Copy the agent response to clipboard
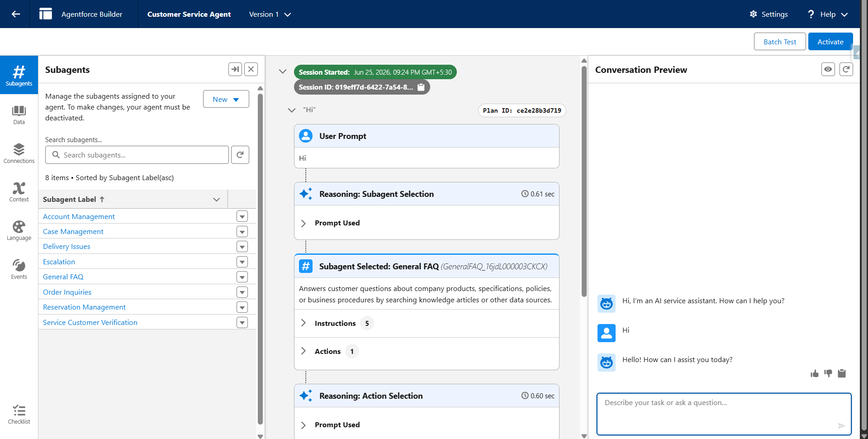The width and height of the screenshot is (868, 439). point(842,373)
